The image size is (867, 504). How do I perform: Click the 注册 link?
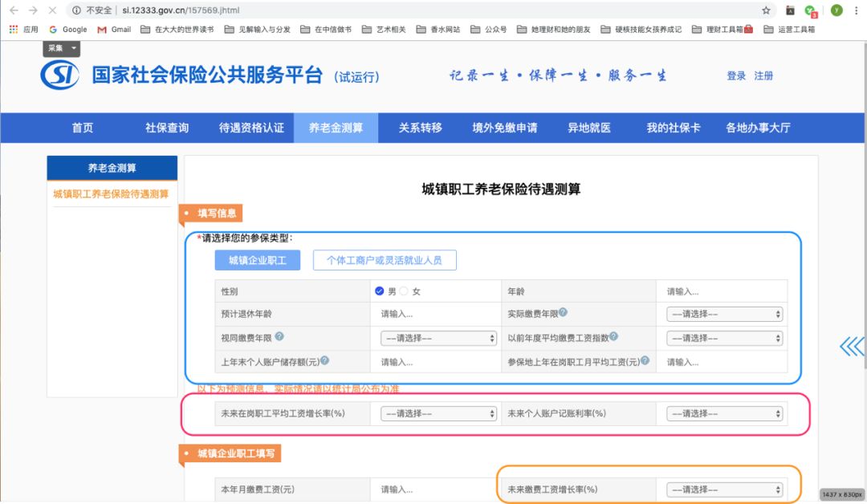pyautogui.click(x=763, y=75)
